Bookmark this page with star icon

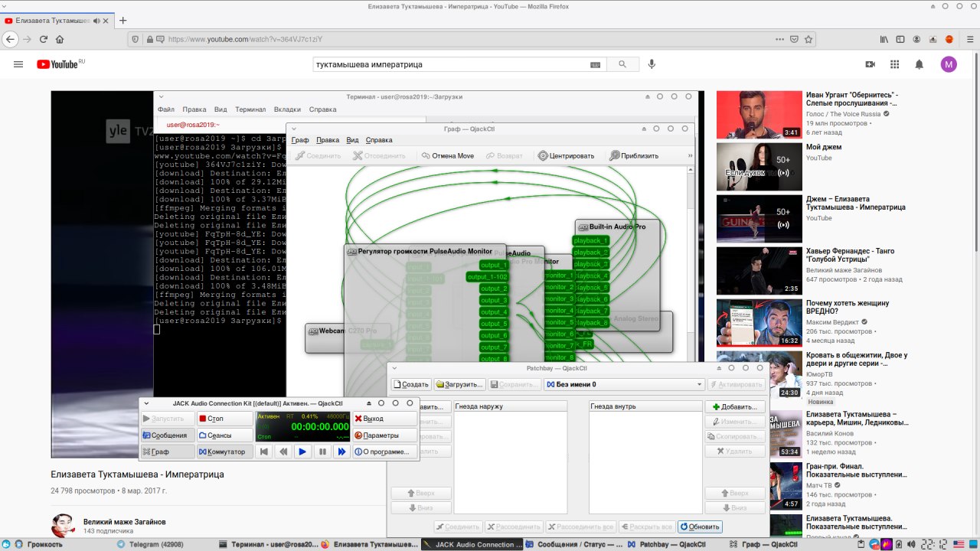[810, 39]
